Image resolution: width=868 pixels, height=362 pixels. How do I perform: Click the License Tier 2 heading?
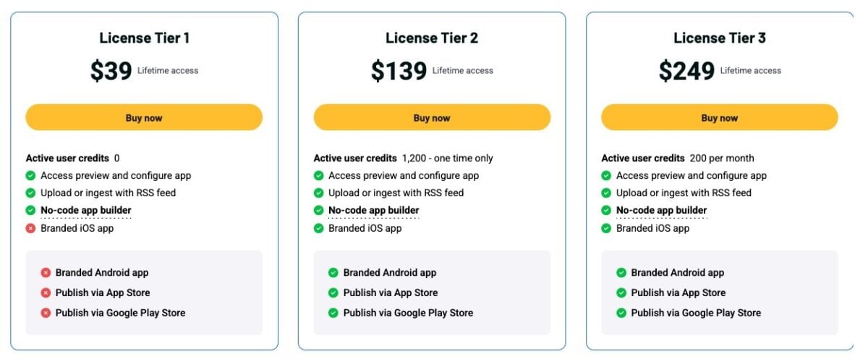click(432, 38)
